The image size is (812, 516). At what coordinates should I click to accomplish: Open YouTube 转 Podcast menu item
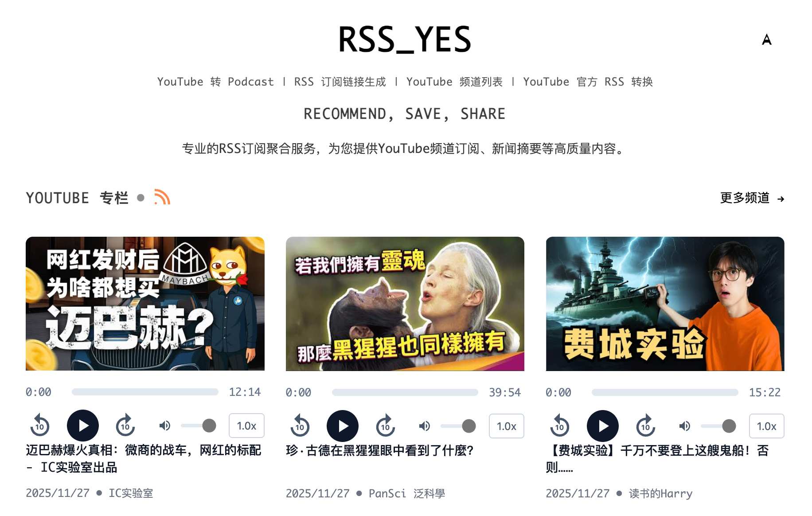[215, 82]
